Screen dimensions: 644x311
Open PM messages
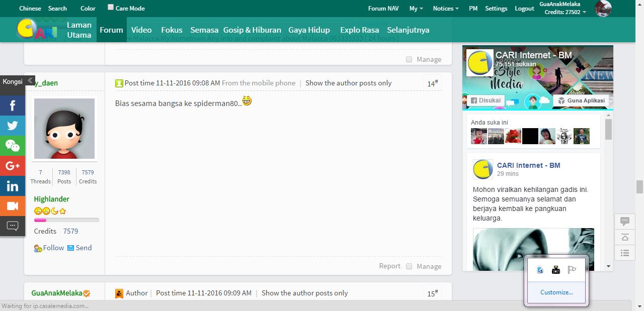click(473, 9)
